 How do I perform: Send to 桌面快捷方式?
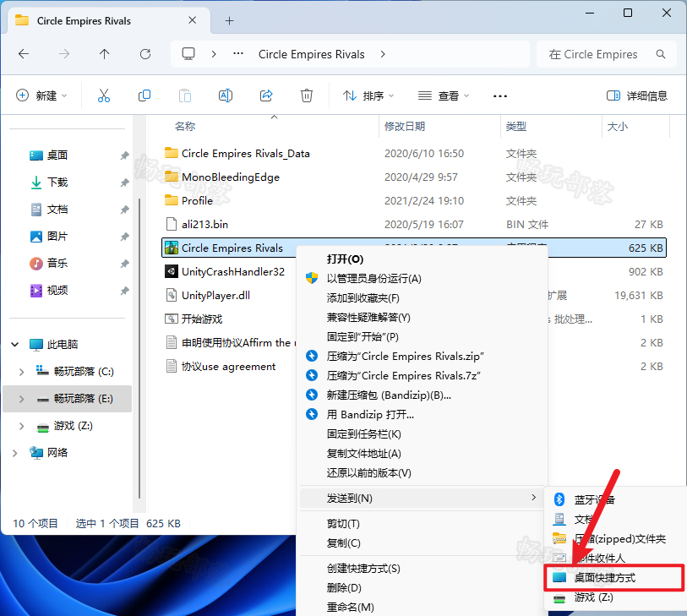point(614,578)
